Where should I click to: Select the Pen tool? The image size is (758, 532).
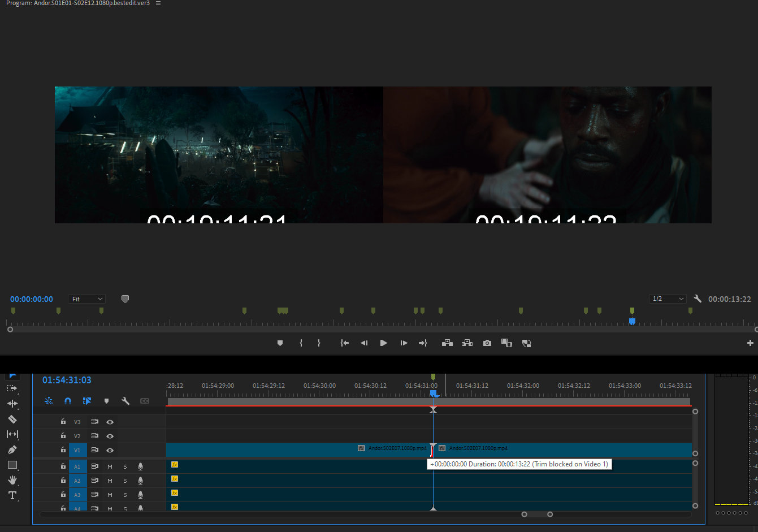(x=12, y=449)
